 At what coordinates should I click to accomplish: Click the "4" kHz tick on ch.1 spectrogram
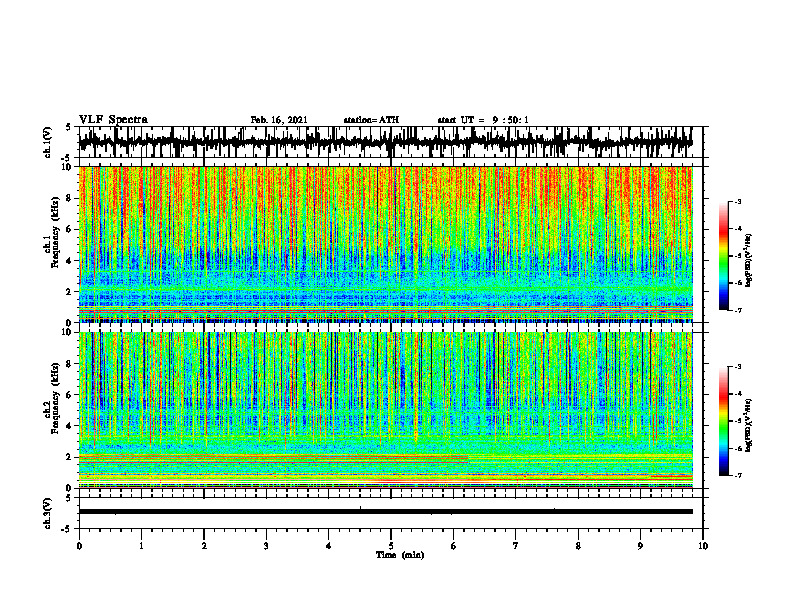pos(69,261)
